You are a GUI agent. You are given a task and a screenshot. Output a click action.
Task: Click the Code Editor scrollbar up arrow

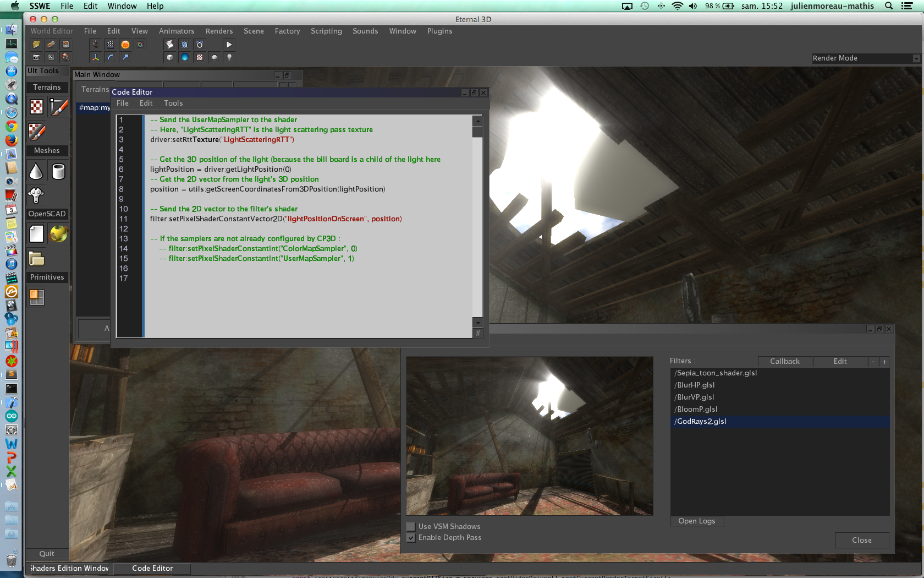[x=478, y=121]
